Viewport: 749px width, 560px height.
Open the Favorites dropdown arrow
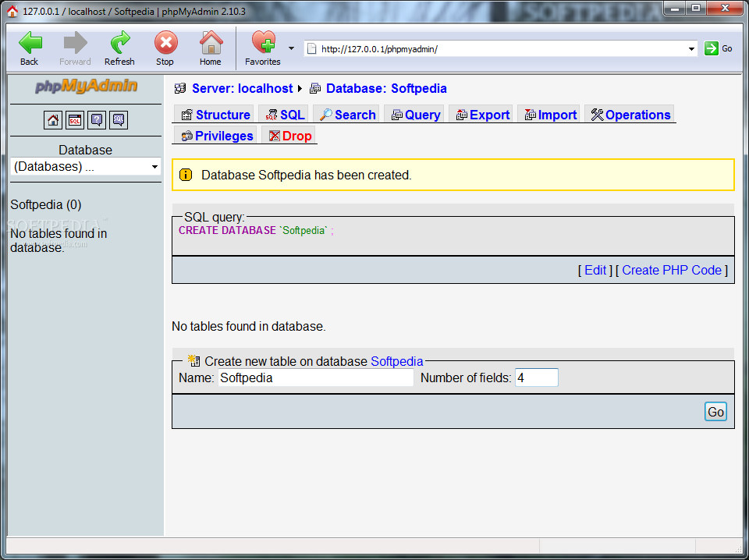pos(291,48)
